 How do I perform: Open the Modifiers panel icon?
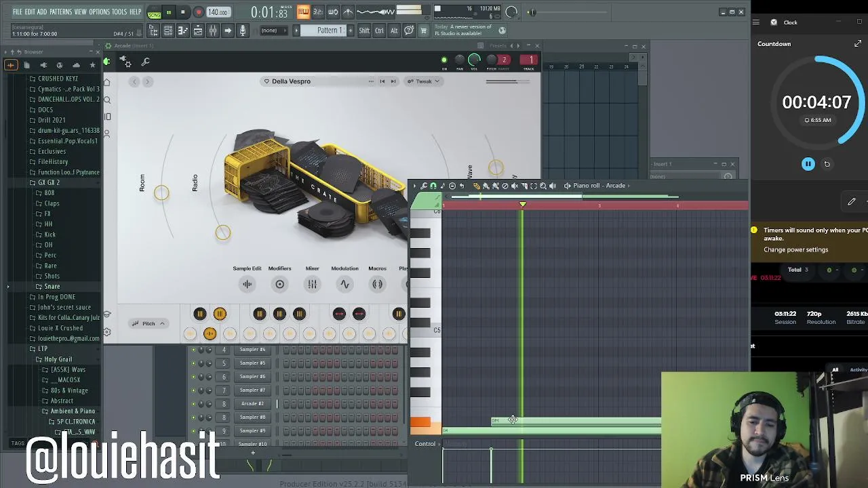click(x=279, y=284)
